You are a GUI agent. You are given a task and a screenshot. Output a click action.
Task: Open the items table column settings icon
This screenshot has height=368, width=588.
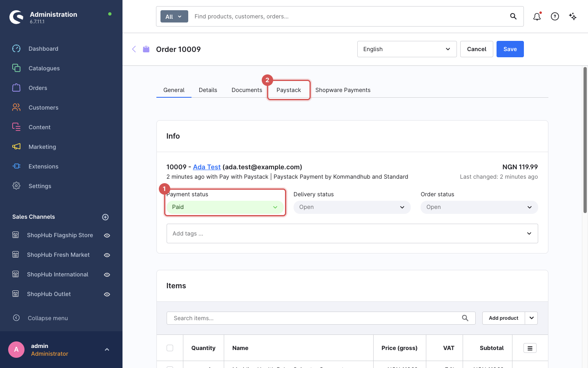coord(530,348)
